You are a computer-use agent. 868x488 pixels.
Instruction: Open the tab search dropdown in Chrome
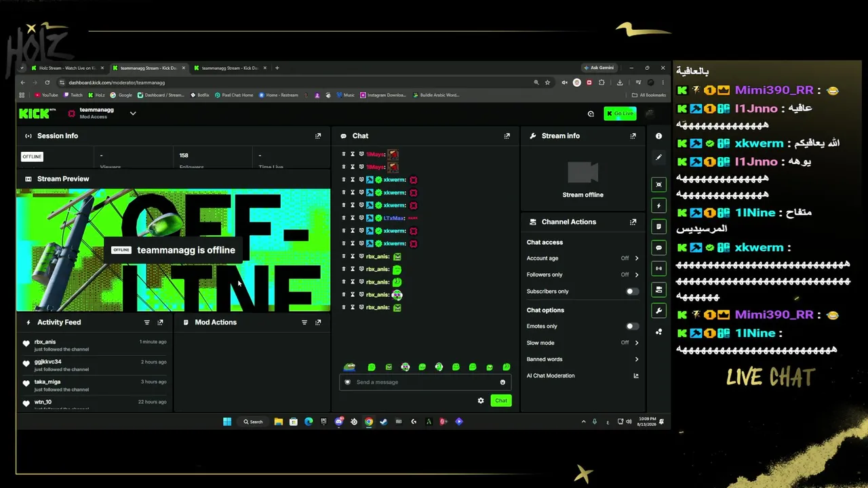(22, 68)
